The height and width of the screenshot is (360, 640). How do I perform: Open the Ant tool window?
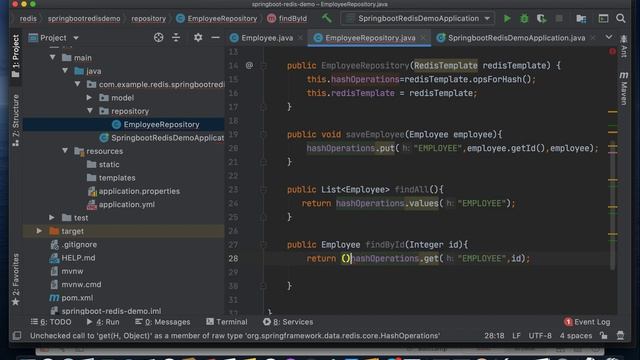pos(624,47)
